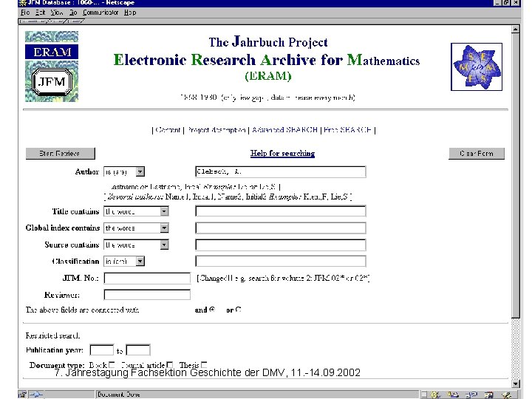Expand the Global index contains dropdown
The height and width of the screenshot is (399, 532).
(x=164, y=228)
